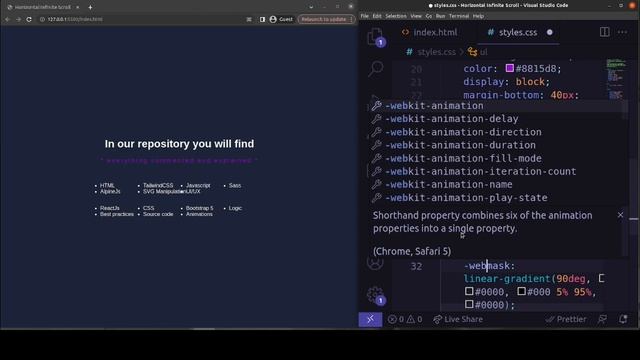This screenshot has height=360, width=640.
Task: Pick -webkit-animation-delay suggestion
Action: point(497,119)
